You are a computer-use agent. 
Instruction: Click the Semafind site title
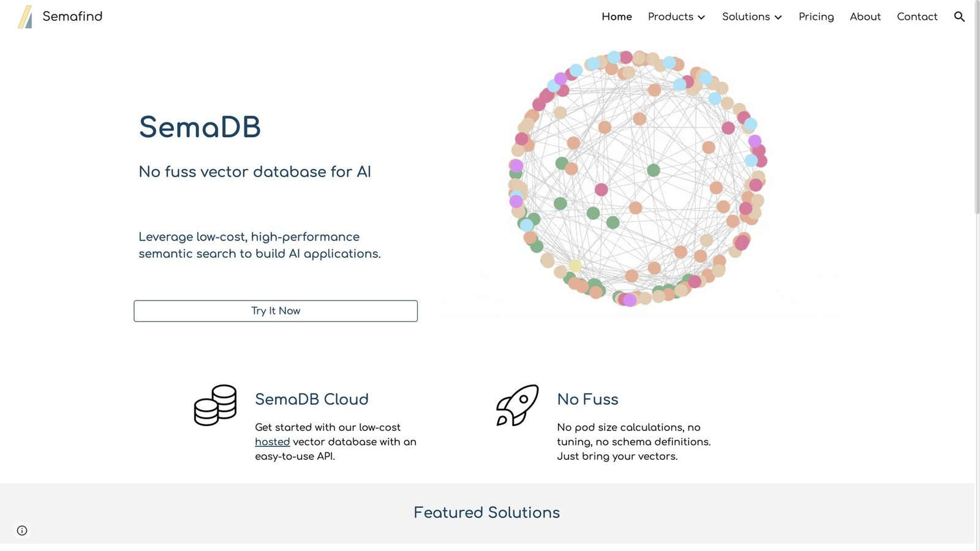(x=72, y=17)
